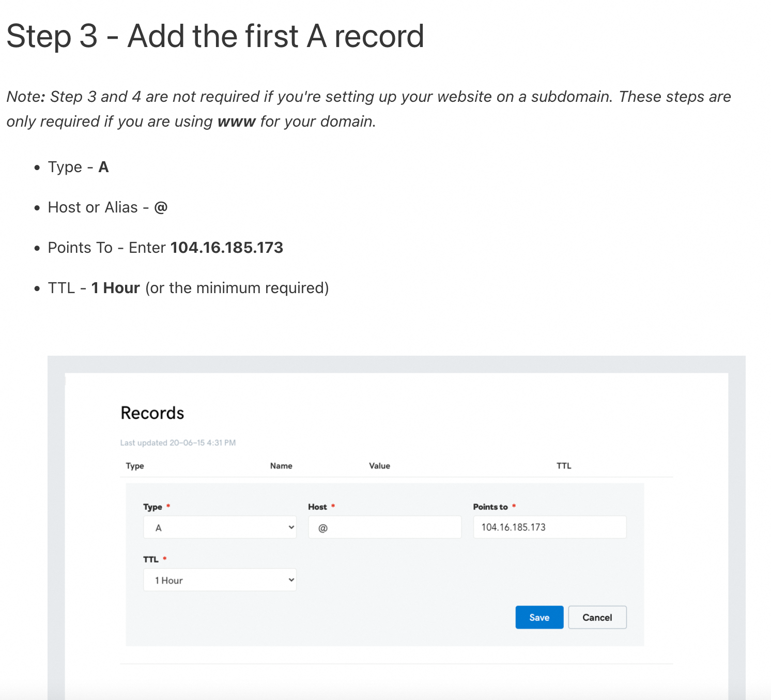
Task: Click the Points to field label
Action: point(490,507)
